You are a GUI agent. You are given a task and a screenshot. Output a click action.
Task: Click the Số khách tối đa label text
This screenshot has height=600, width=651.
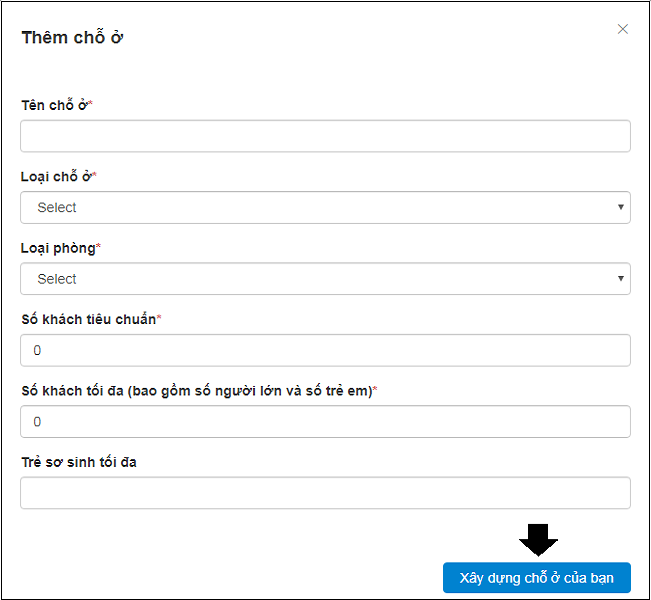tap(195, 390)
